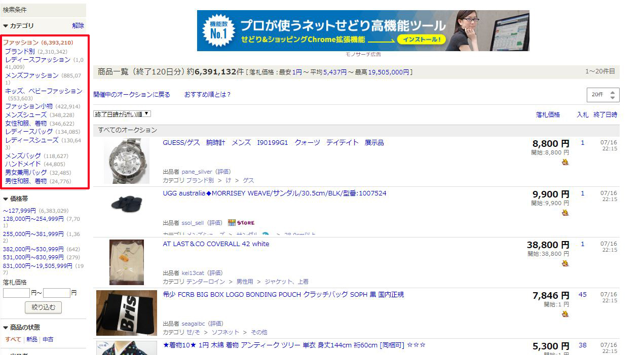644x355 pixels.
Task: Click 解除 to clear the category filter
Action: pos(78,25)
